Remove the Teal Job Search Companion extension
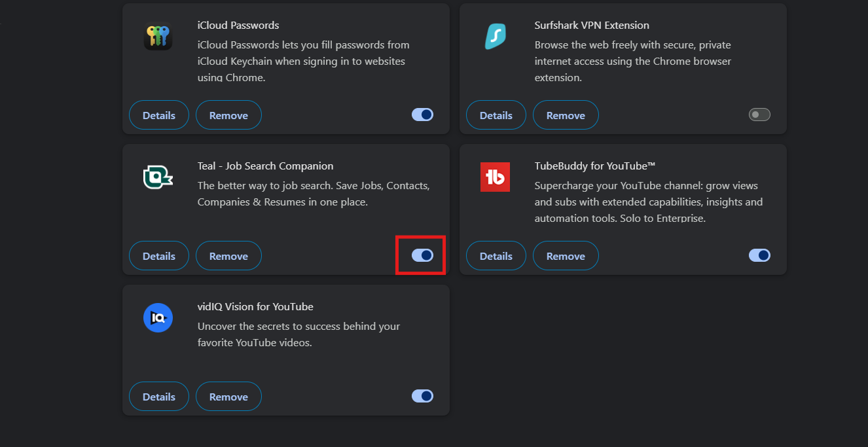Screen dimensions: 868x447 [x=228, y=256]
